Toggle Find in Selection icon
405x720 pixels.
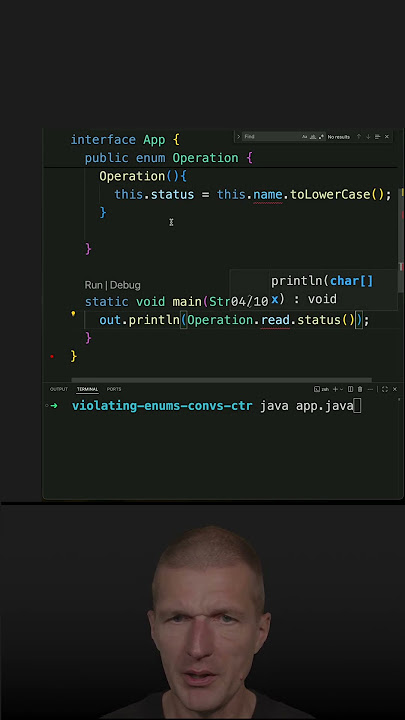click(x=377, y=137)
